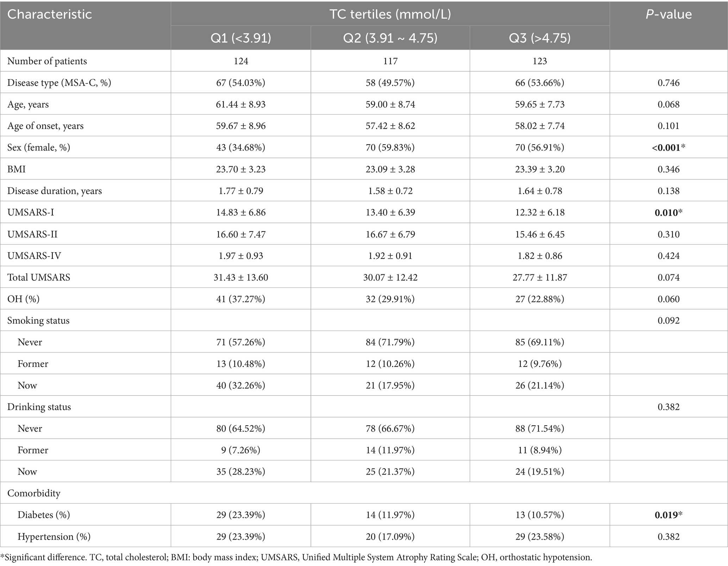The width and height of the screenshot is (728, 566).
Task: Click the BMI Q2 value 23.09 ± 3.28
Action: [x=390, y=170]
